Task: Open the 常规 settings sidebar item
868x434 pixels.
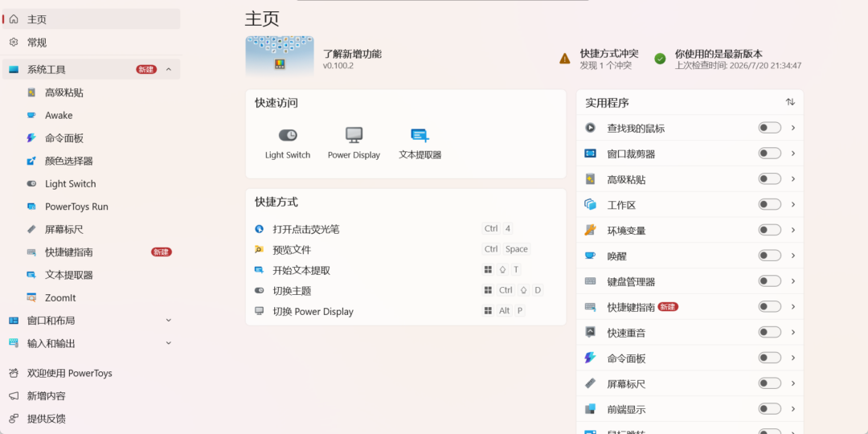Action: (x=91, y=42)
